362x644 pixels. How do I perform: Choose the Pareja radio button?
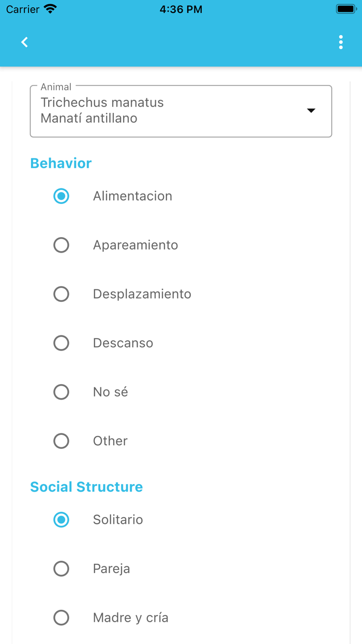62,568
